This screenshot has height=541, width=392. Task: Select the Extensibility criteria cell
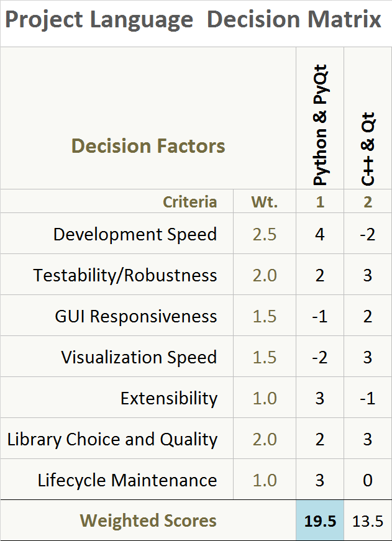[x=169, y=398]
